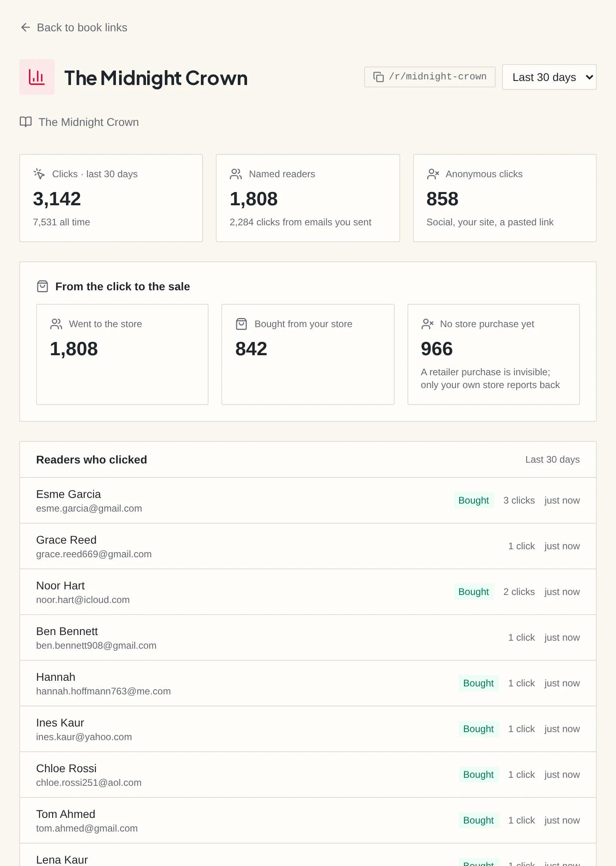Click 3 clicks on Esme Garcia row
The width and height of the screenshot is (616, 866).
(519, 500)
